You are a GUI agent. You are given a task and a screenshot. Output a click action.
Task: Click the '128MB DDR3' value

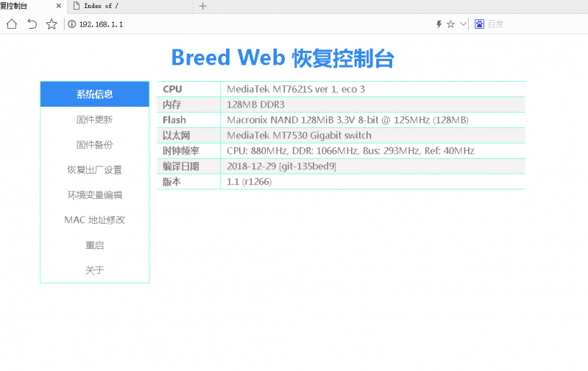255,105
